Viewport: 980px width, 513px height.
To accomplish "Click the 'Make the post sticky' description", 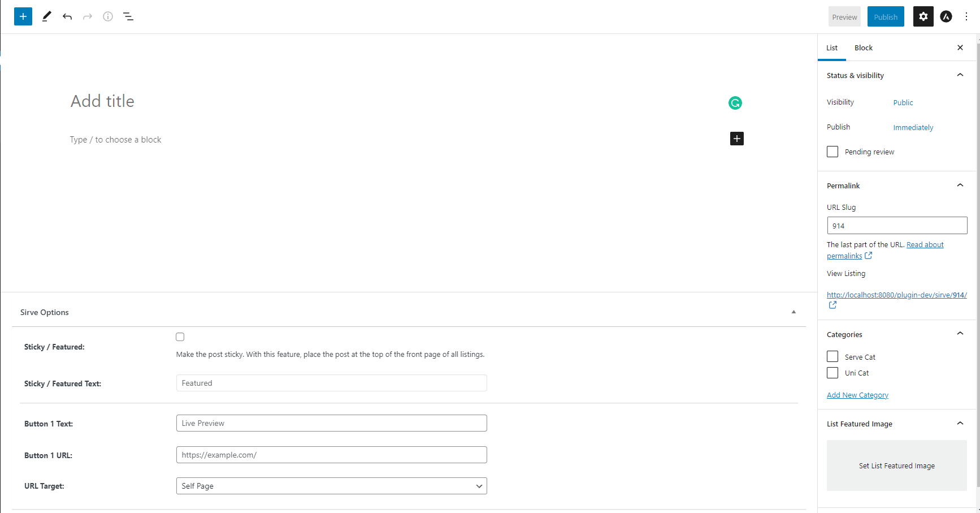I will click(330, 354).
